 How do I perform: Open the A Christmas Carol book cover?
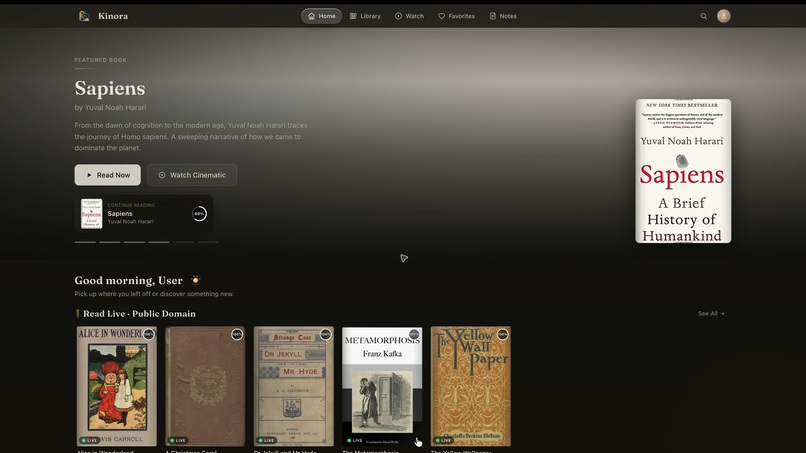click(x=205, y=386)
